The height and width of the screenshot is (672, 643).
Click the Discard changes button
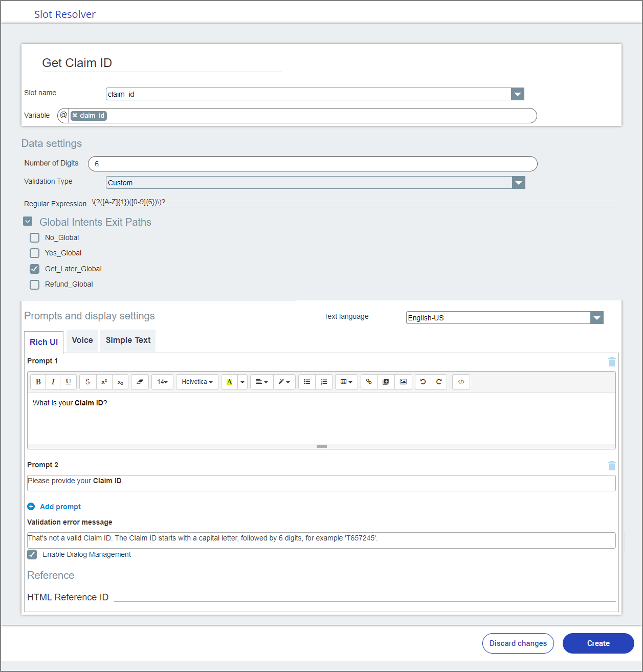tap(518, 643)
